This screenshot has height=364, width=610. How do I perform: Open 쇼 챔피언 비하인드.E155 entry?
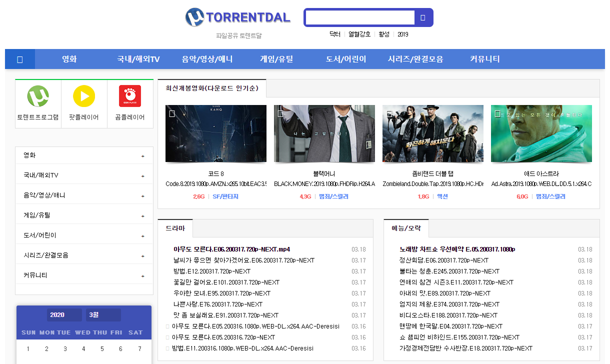coord(459,337)
